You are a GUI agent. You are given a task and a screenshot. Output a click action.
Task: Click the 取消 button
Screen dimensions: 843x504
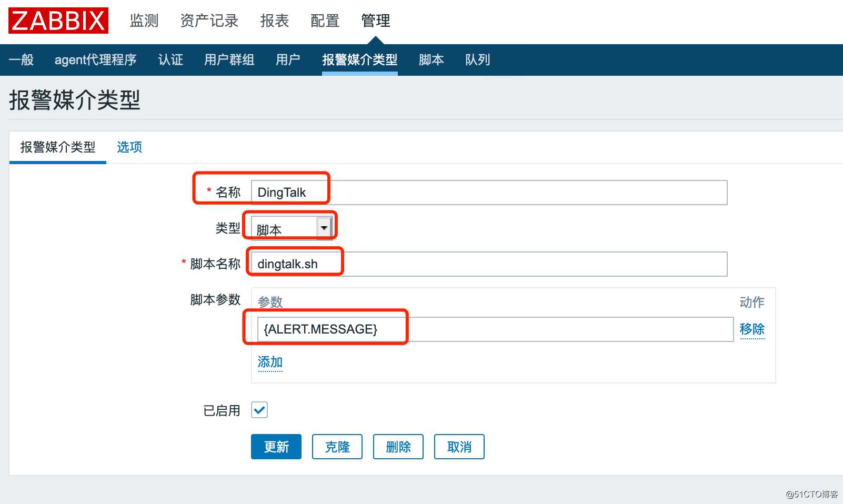459,447
